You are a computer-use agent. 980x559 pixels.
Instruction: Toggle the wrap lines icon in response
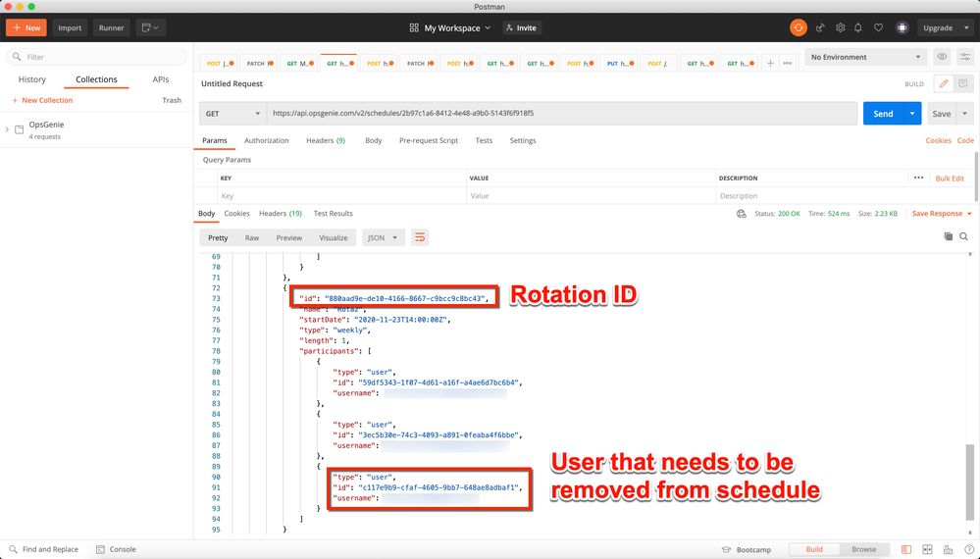[420, 237]
